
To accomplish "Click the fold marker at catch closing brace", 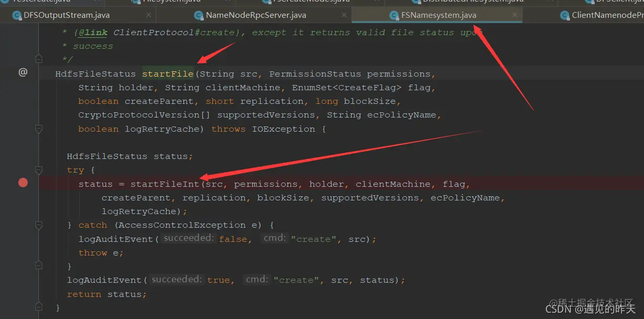I will tap(38, 267).
